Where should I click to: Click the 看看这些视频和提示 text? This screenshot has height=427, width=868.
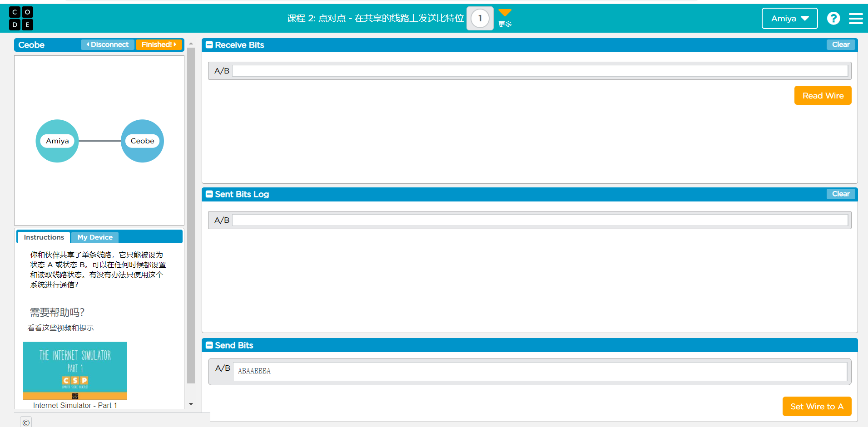60,328
